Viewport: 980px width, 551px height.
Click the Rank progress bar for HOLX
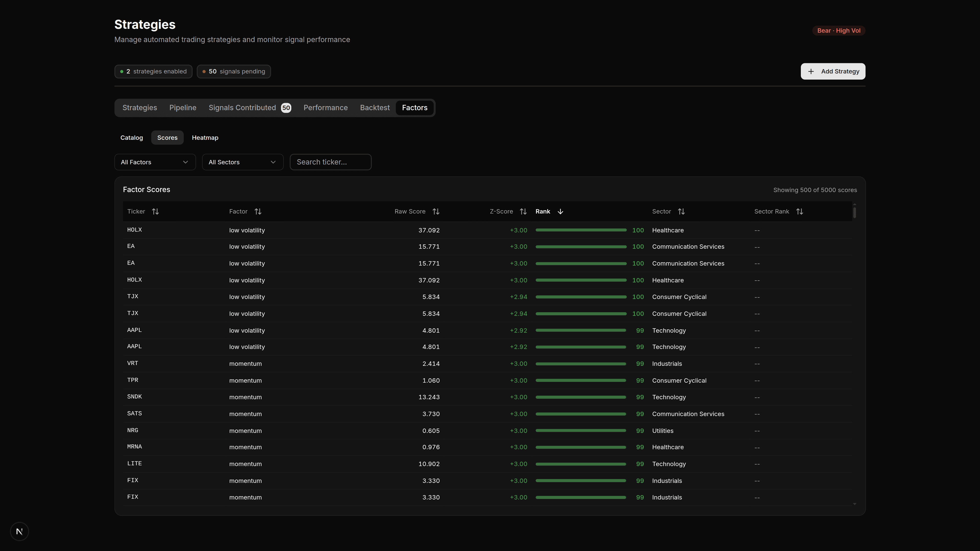pos(581,230)
